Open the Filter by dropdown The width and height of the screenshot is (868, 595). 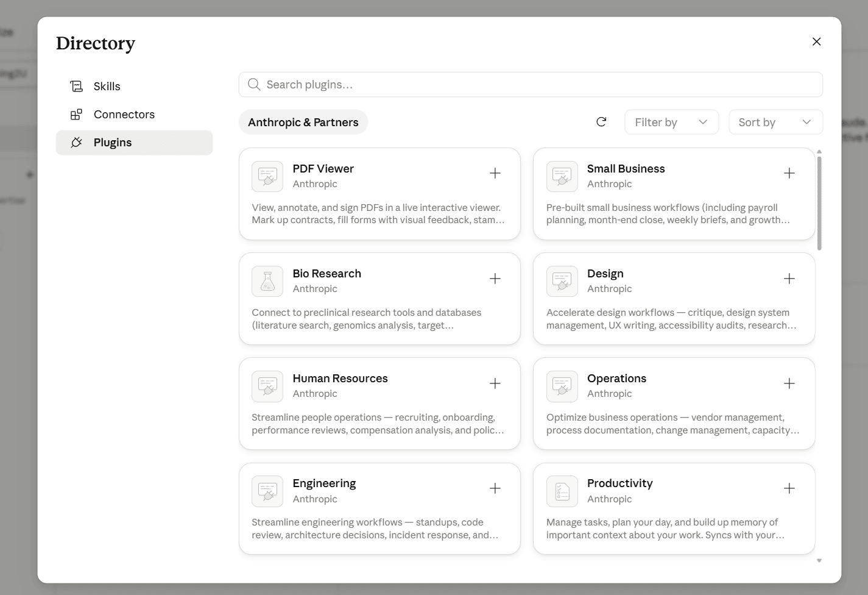[x=672, y=122]
